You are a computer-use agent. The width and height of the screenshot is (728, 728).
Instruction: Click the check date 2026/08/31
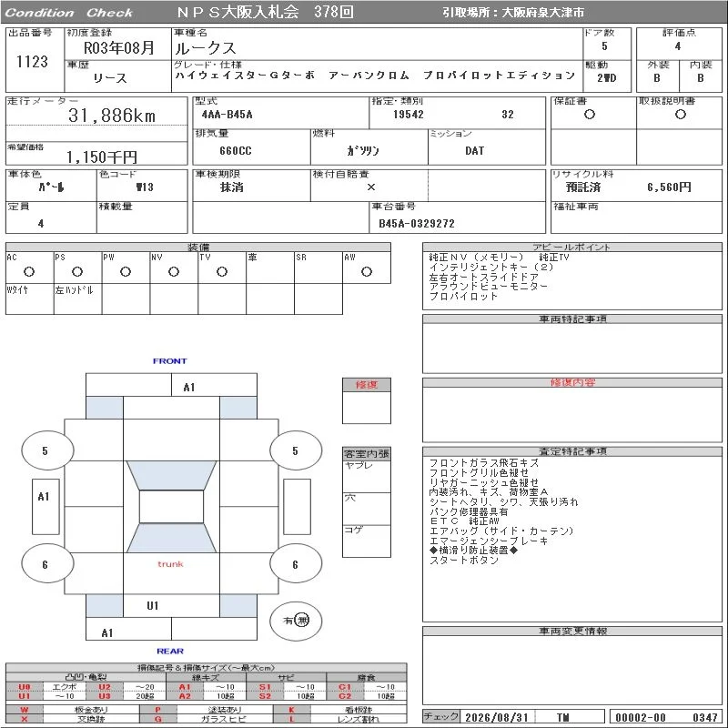point(497,718)
